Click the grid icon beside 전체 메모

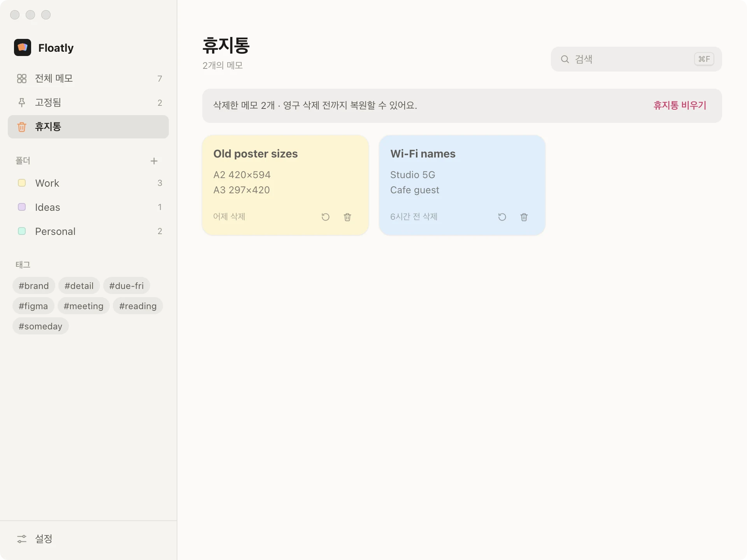click(22, 79)
